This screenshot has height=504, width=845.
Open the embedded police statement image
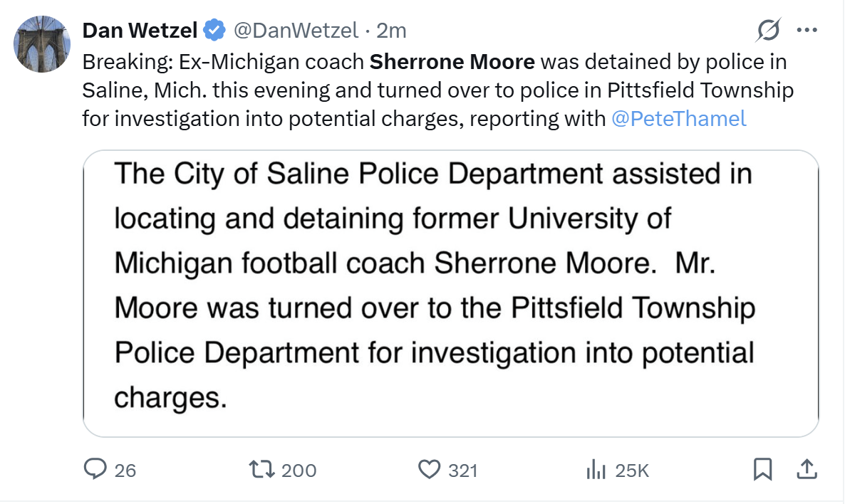tap(451, 293)
